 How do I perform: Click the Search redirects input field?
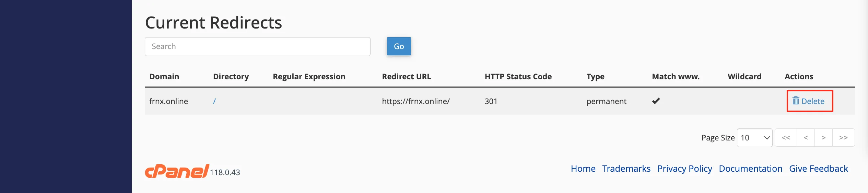pos(258,46)
